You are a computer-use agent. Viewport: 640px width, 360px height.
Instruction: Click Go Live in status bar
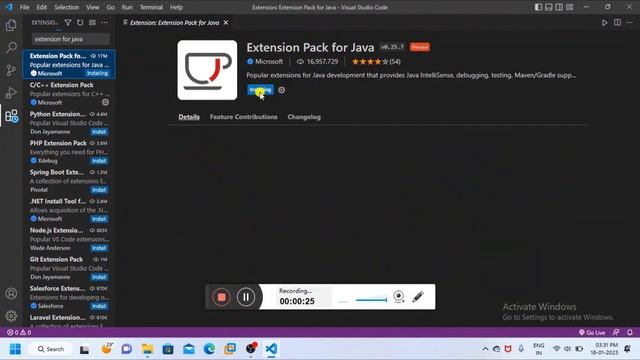(x=592, y=332)
